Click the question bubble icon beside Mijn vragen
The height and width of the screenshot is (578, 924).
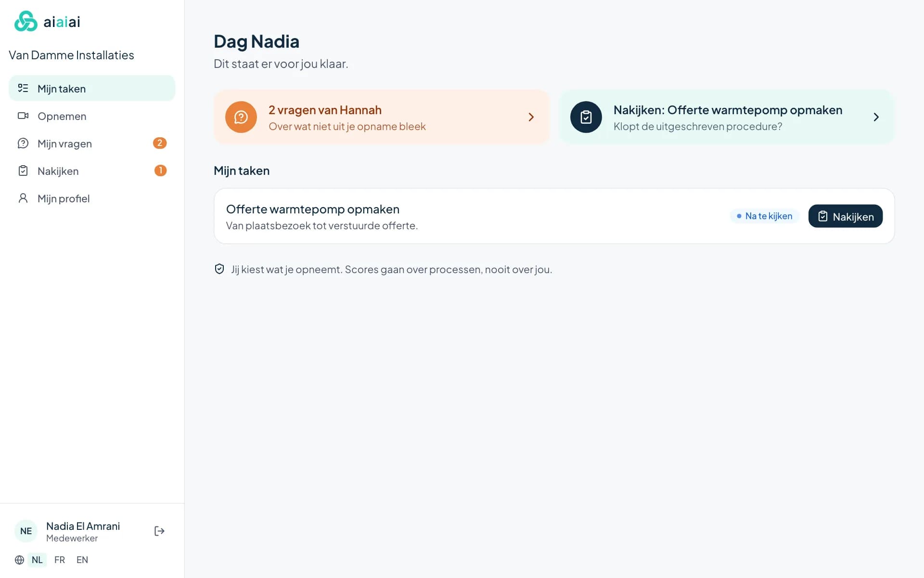click(x=23, y=143)
